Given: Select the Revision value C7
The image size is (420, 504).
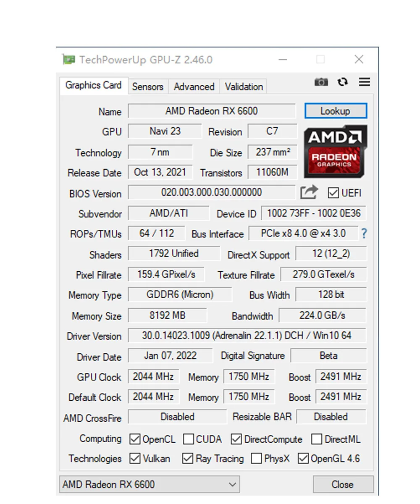Looking at the screenshot, I should click(272, 131).
